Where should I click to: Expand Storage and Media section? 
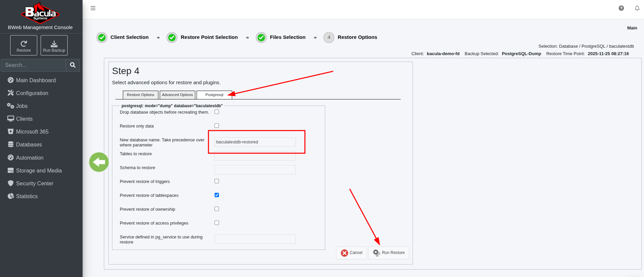(x=39, y=170)
